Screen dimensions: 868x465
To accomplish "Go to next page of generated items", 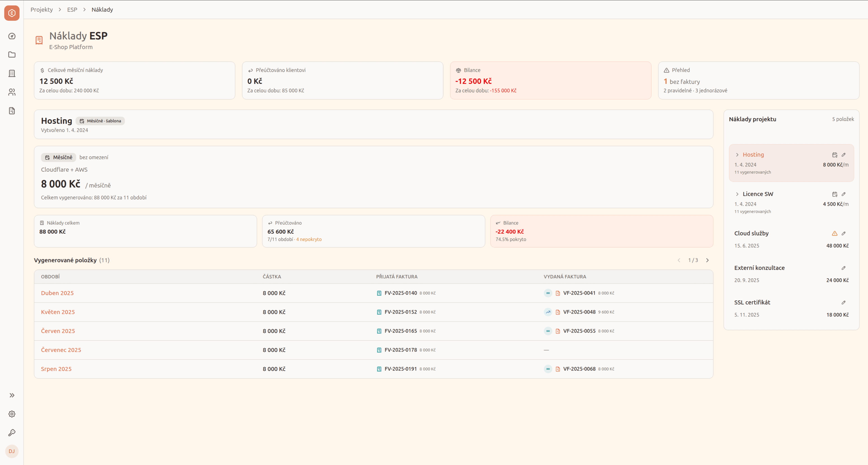I will point(707,260).
